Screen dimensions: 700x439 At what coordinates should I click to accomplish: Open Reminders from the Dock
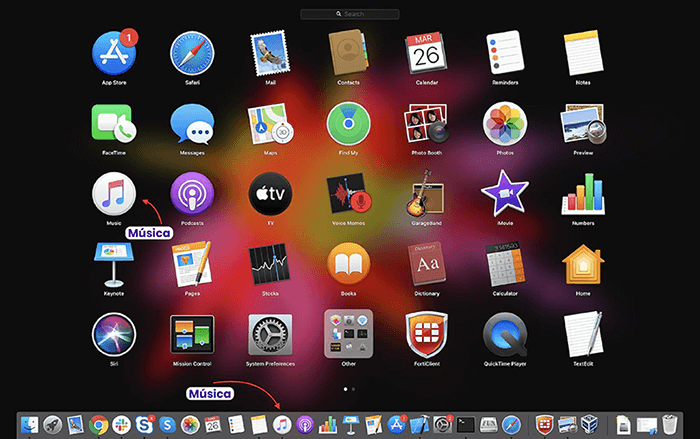pos(236,425)
